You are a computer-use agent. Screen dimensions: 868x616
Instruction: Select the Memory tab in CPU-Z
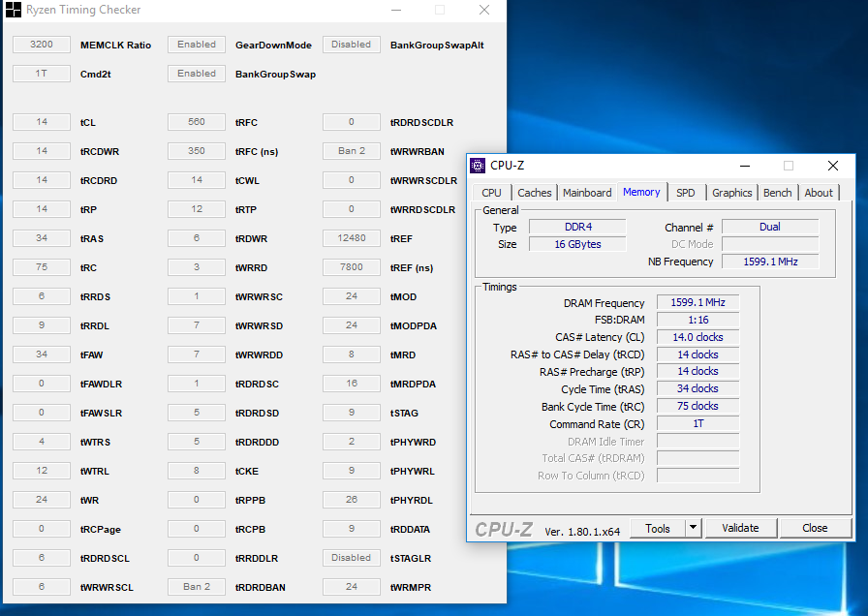click(x=641, y=192)
